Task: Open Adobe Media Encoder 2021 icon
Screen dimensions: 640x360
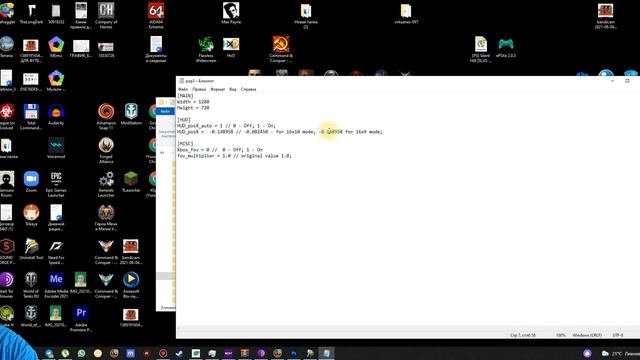Action: click(x=56, y=285)
